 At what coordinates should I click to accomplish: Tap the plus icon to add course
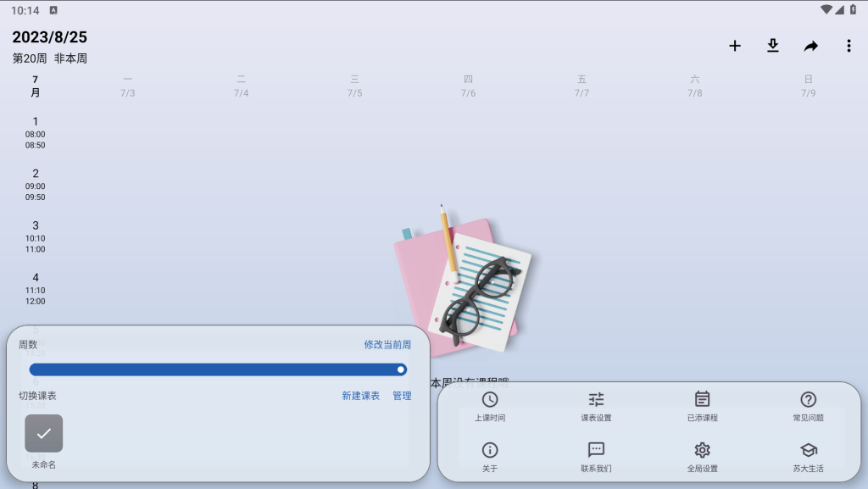pyautogui.click(x=735, y=46)
